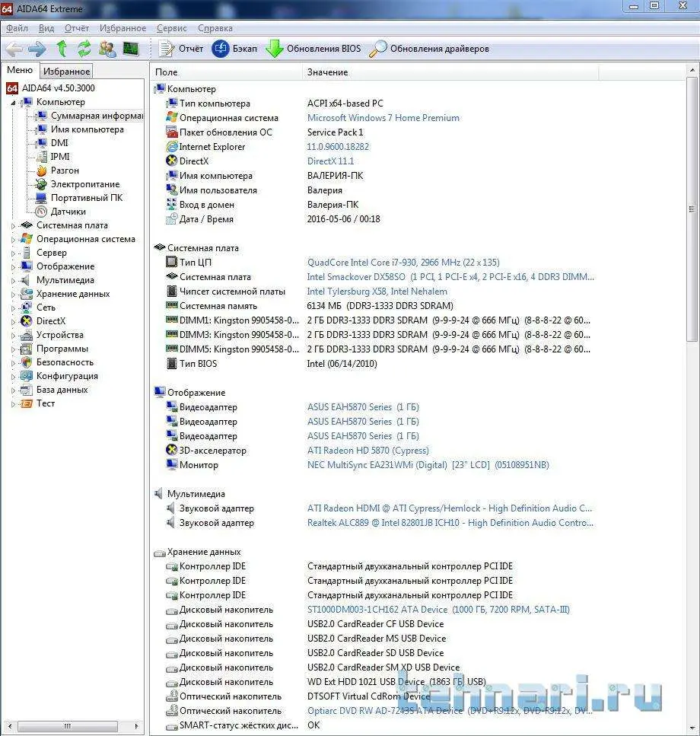Click Обновления BIOS toolbar button

(313, 49)
